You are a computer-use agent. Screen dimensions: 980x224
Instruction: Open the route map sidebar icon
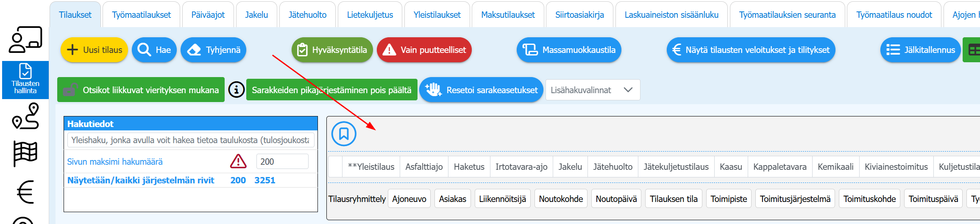tap(25, 116)
